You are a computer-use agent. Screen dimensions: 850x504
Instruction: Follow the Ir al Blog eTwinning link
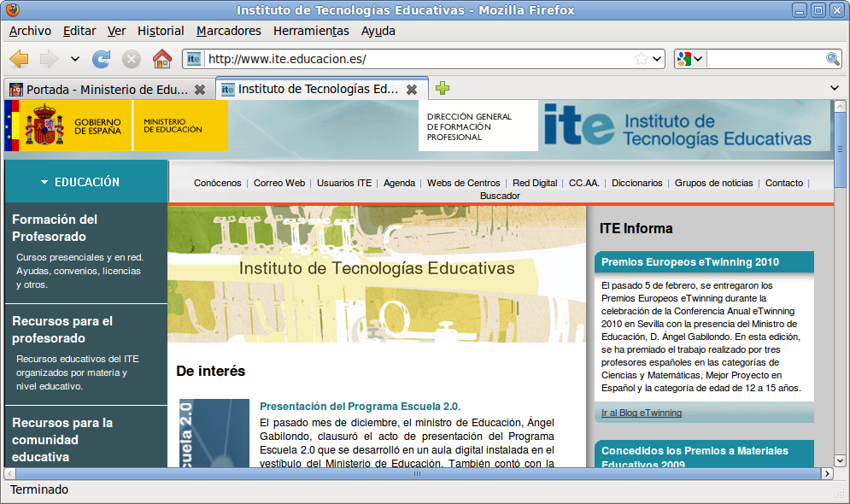642,413
